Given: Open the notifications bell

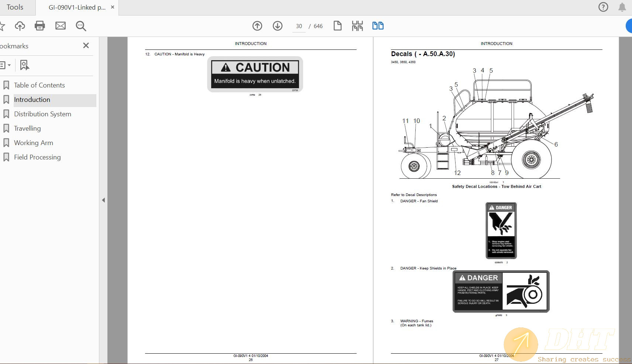Looking at the screenshot, I should [622, 7].
